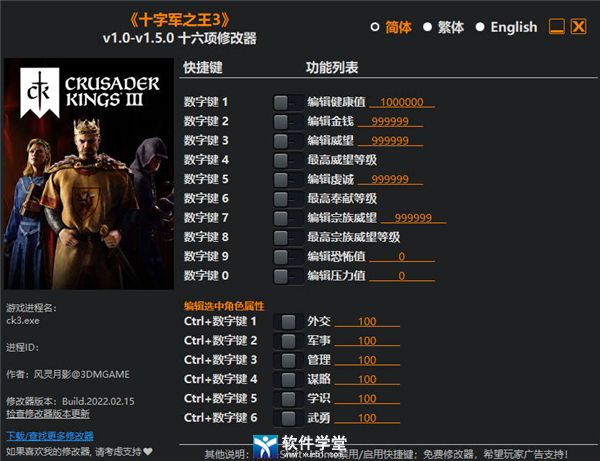Viewport: 600px width, 461px height.
Task: Click the 功能列表 column header
Action: [x=332, y=68]
